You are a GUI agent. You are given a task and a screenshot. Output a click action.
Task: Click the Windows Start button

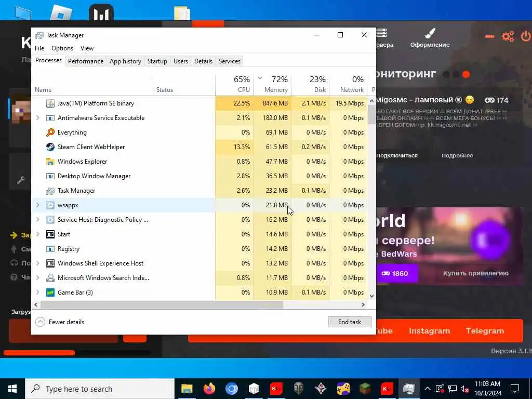tap(12, 389)
